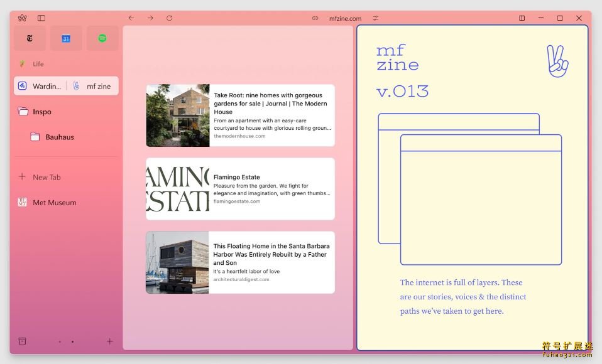Click New Tab in the sidebar

[x=47, y=177]
